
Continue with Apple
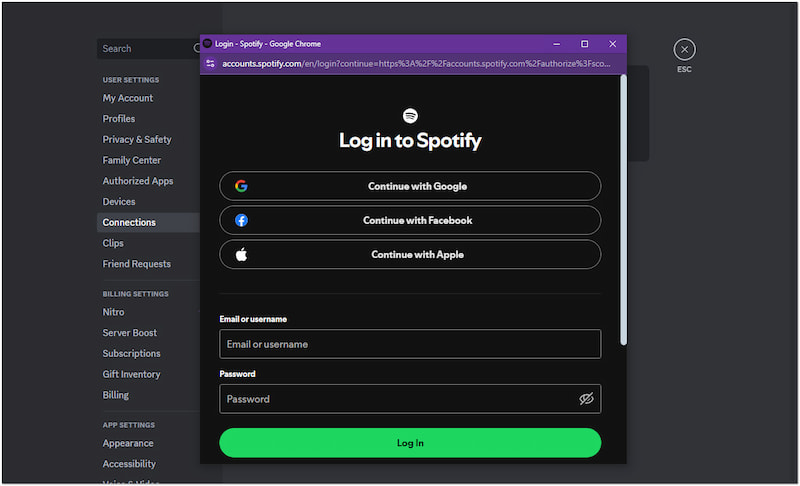click(410, 254)
